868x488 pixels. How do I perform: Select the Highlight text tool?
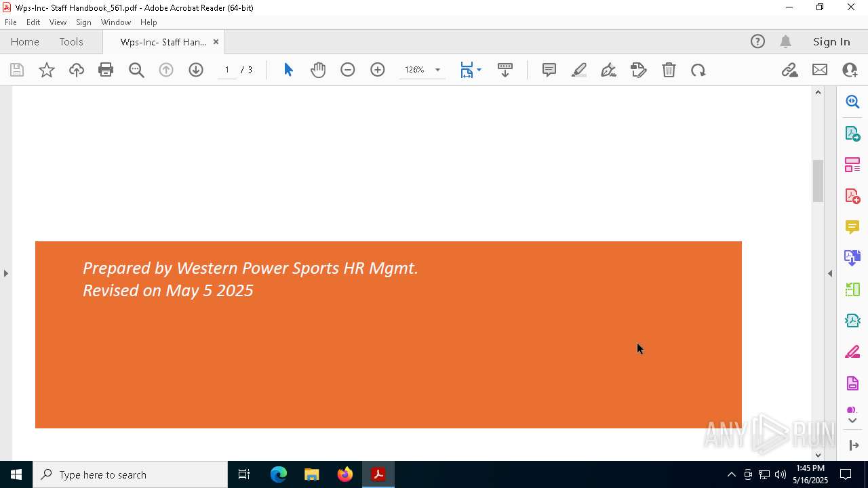pos(579,70)
